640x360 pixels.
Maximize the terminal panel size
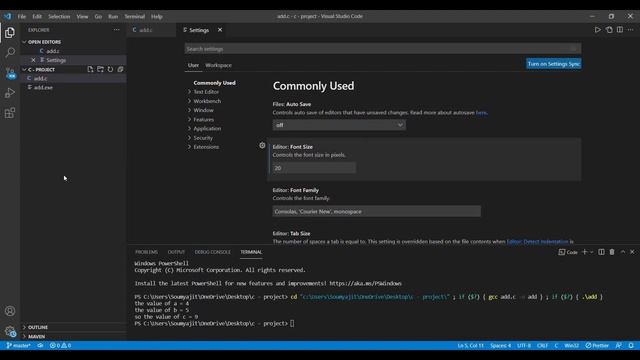(x=622, y=252)
